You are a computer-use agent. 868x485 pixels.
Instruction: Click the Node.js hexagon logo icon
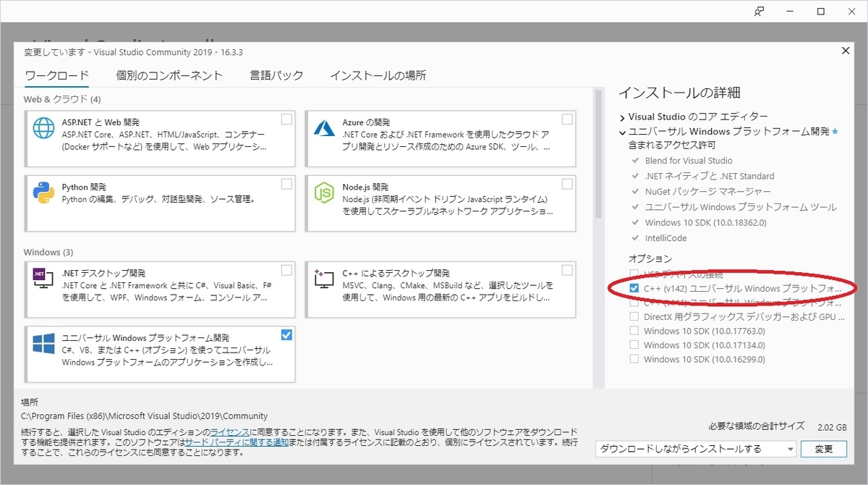[324, 193]
